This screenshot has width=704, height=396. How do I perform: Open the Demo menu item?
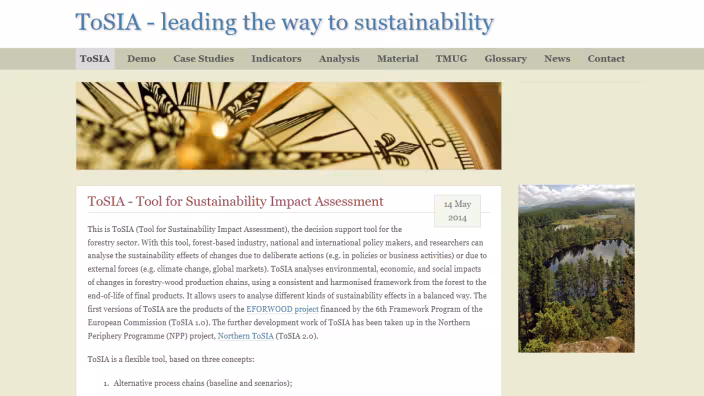point(141,59)
